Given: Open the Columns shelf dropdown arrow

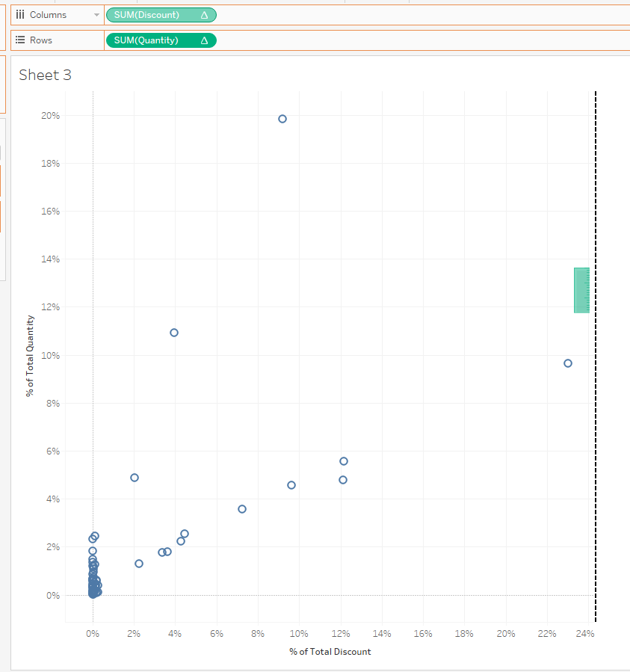Looking at the screenshot, I should click(x=96, y=14).
